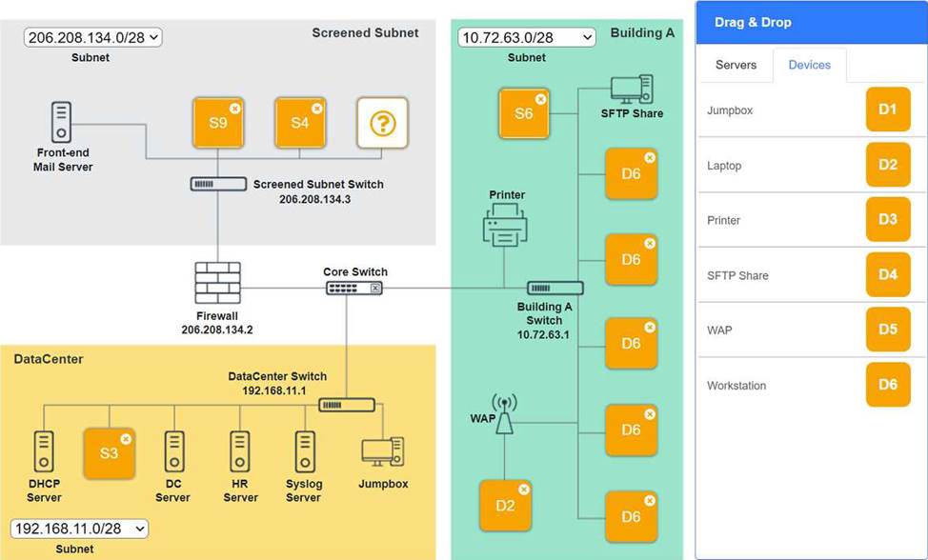Image resolution: width=928 pixels, height=560 pixels.
Task: Click the SFTP Share computer icon
Action: (x=632, y=90)
